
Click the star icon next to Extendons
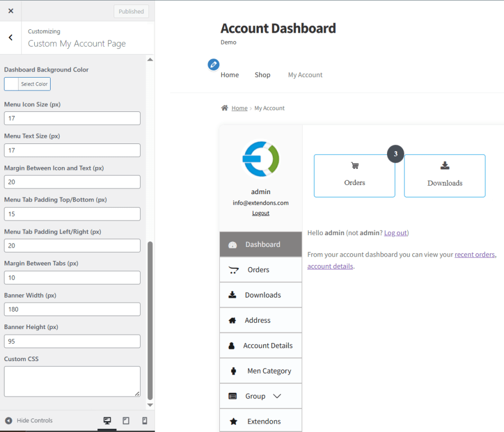(233, 420)
